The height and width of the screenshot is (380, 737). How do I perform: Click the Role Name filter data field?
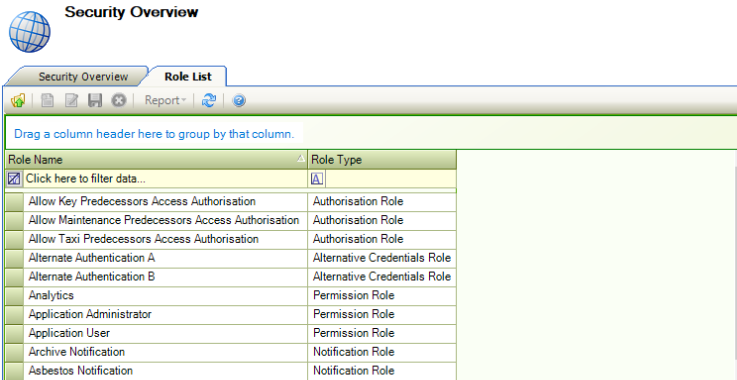click(x=165, y=179)
